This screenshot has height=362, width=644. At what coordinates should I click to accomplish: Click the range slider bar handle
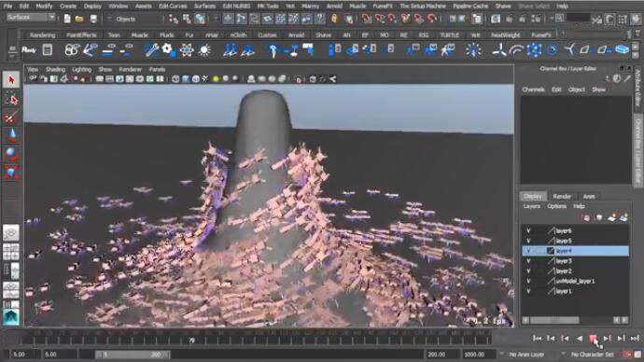click(x=133, y=355)
